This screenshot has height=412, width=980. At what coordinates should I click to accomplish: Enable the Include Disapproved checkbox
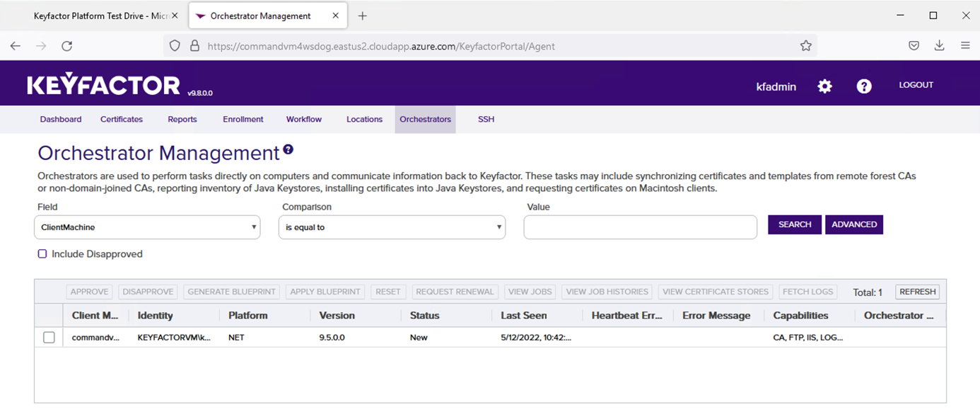point(42,254)
